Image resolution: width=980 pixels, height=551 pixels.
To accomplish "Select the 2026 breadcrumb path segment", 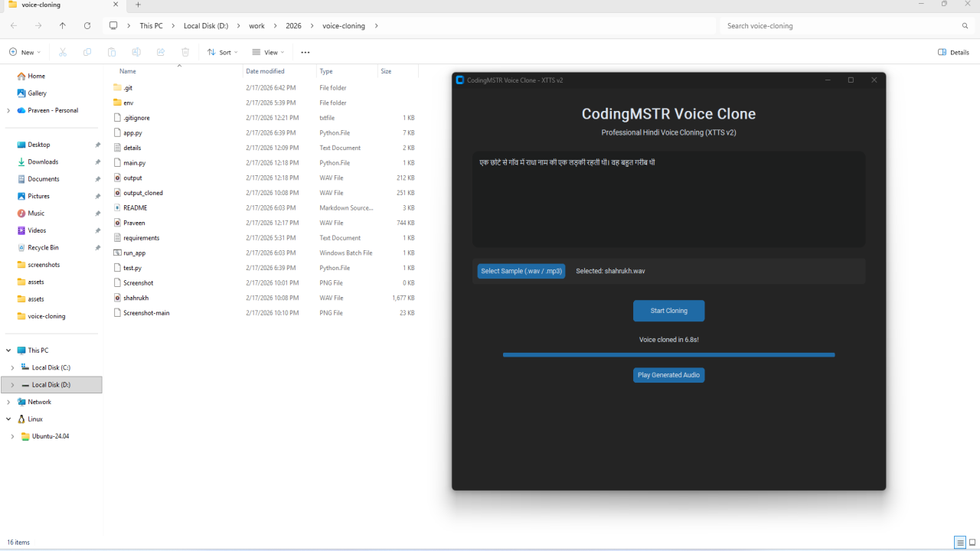I will 293,26.
